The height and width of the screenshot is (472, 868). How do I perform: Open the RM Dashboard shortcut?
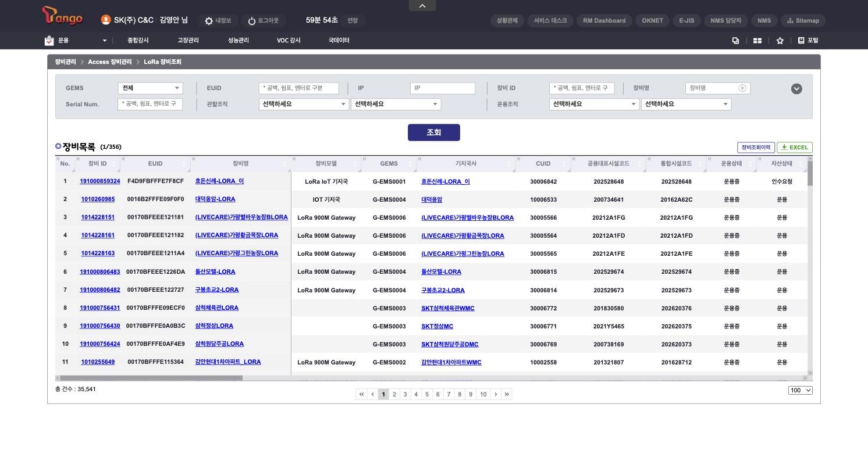tap(604, 21)
